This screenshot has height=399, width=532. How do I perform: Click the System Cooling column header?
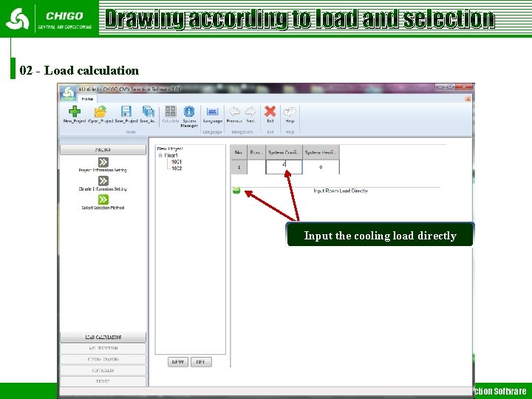(284, 153)
